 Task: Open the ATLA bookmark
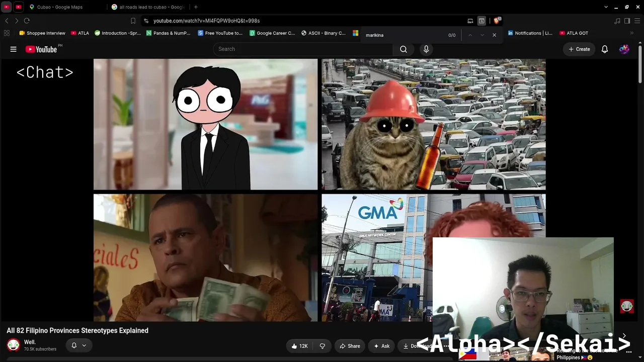pyautogui.click(x=80, y=33)
